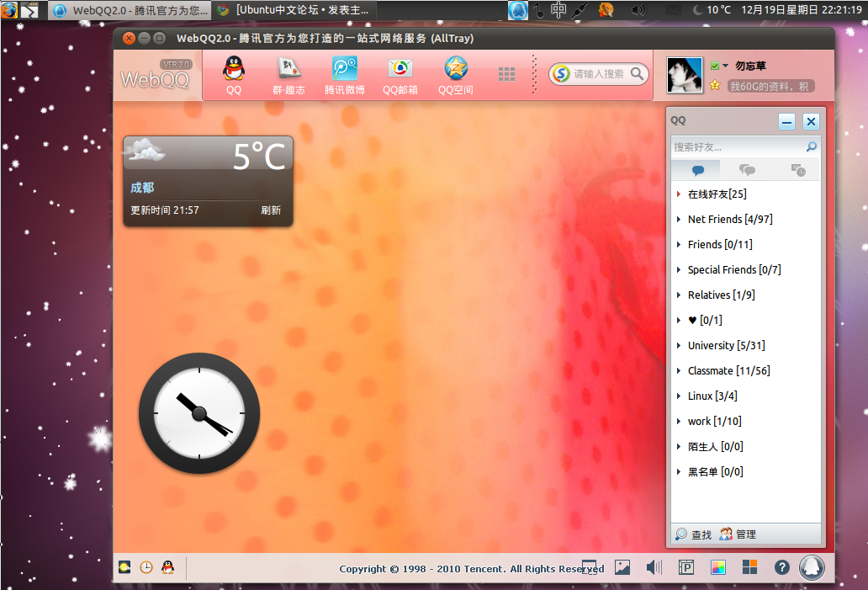868x590 pixels.
Task: Switch to the contacts tab (single bubble)
Action: [x=697, y=170]
